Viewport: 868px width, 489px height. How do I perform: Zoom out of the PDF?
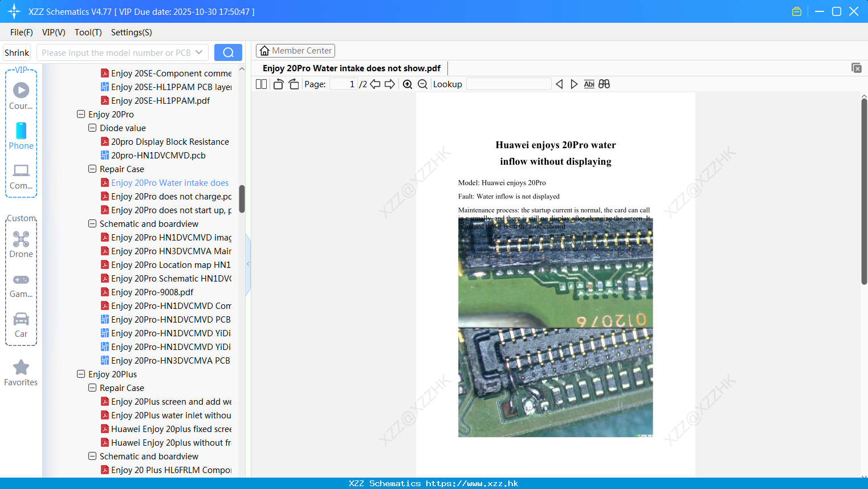click(x=422, y=84)
